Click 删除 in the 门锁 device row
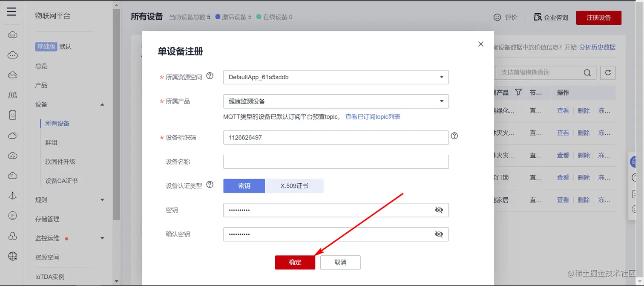The height and width of the screenshot is (286, 644). pos(584,177)
